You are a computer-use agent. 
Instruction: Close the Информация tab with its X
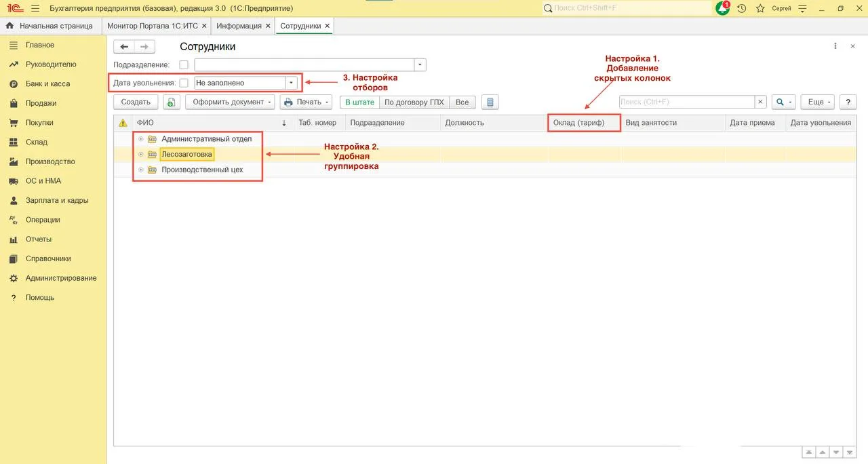268,26
